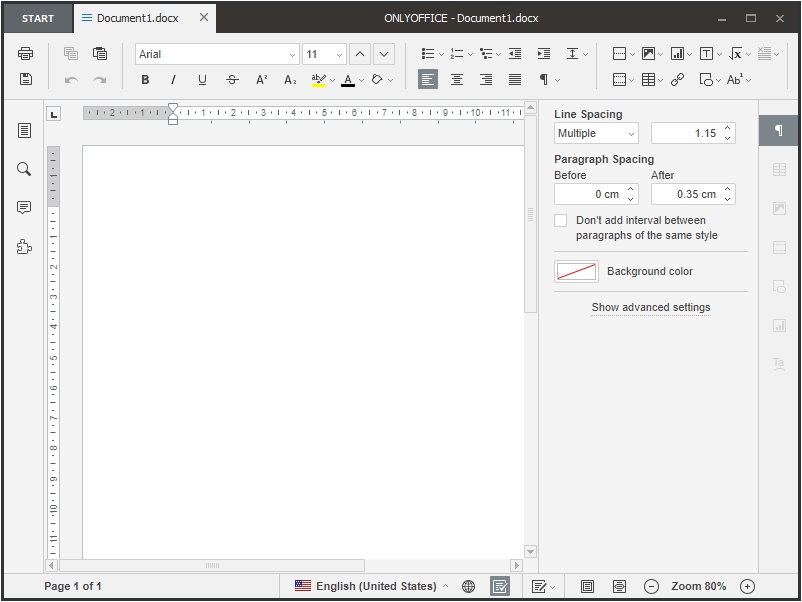Image resolution: width=802 pixels, height=602 pixels.
Task: Toggle Subscript formatting
Action: (x=290, y=80)
